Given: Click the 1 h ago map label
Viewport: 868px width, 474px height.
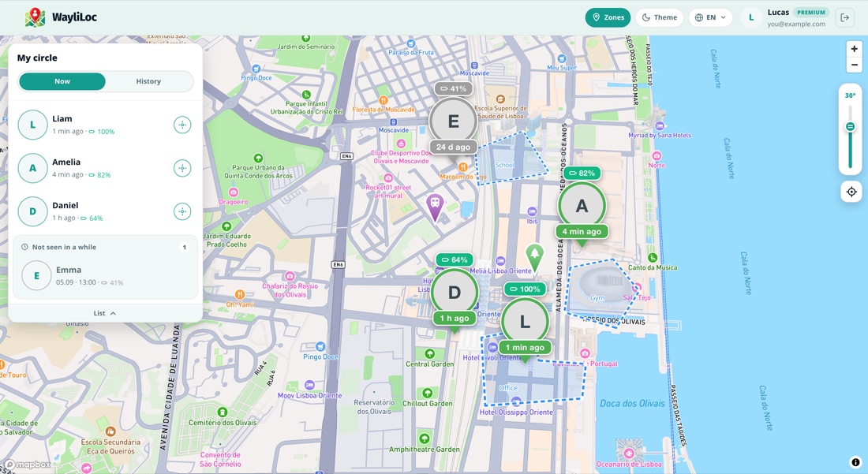Looking at the screenshot, I should [455, 318].
